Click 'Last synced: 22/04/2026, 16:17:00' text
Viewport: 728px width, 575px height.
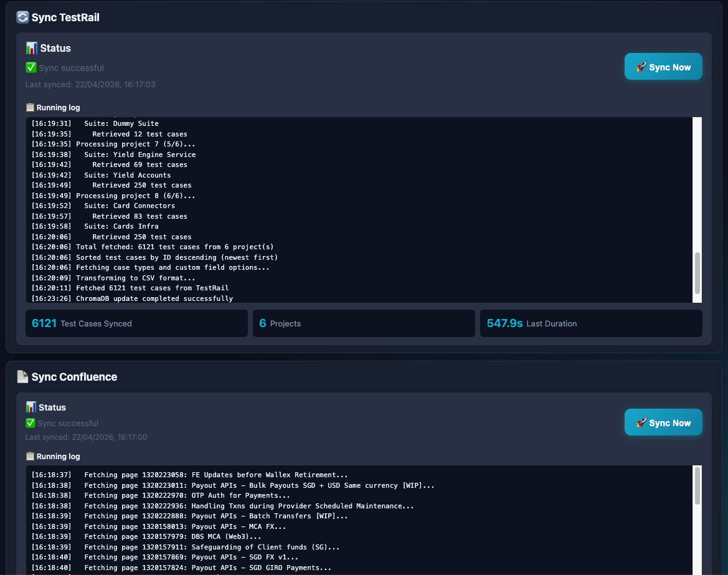(x=87, y=437)
